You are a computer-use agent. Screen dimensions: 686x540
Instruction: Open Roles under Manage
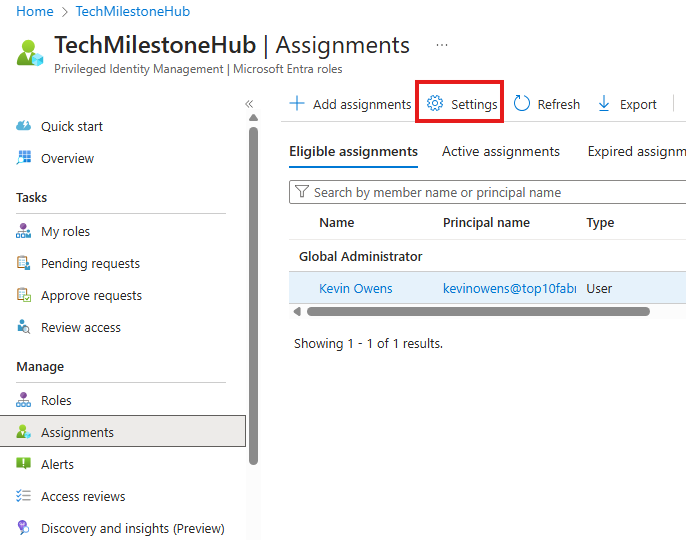[x=56, y=400]
